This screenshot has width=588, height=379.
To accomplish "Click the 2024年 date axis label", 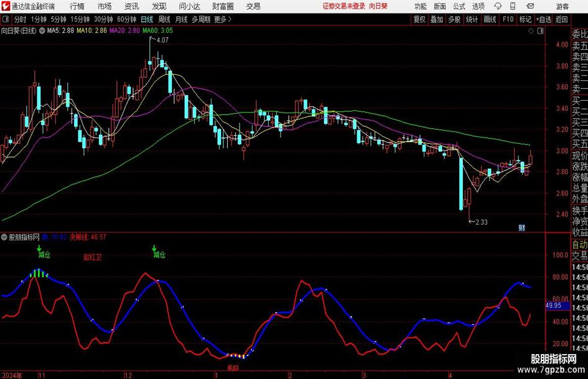I will [x=12, y=376].
